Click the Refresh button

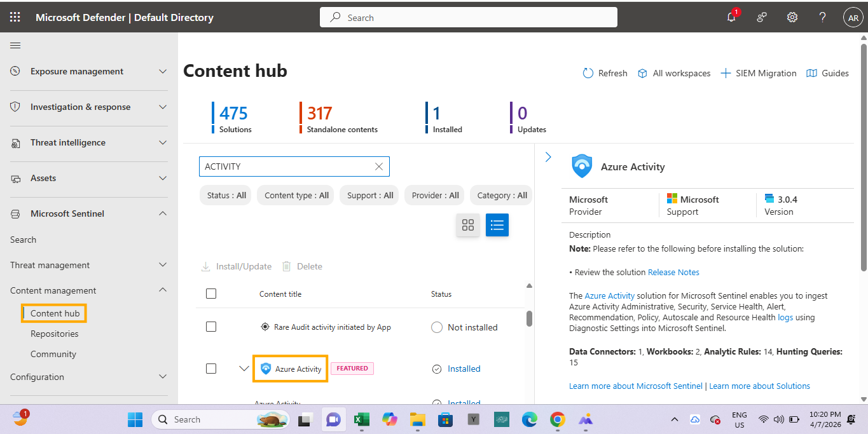(x=605, y=73)
